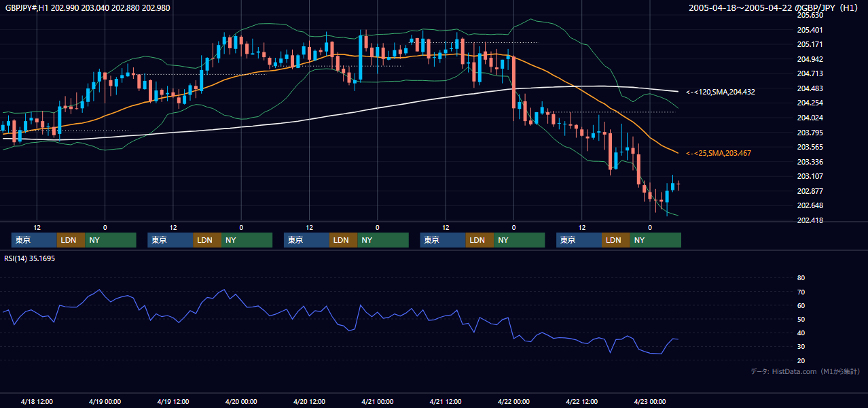Click the 203.565 price axis label
This screenshot has height=408, width=868.
(810, 147)
